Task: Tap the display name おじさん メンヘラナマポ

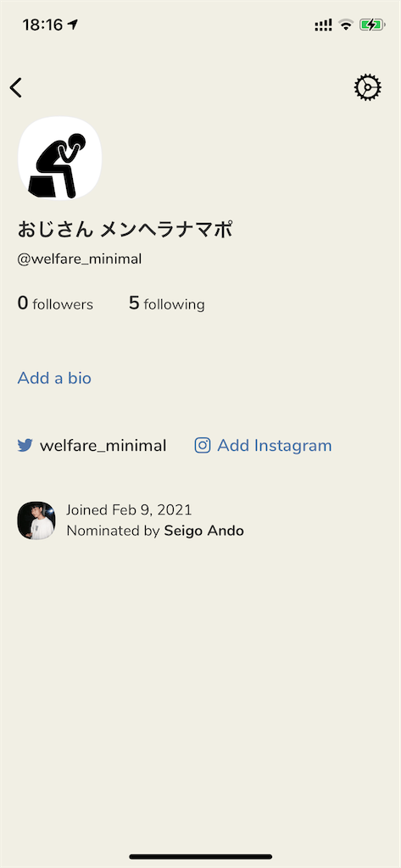Action: [x=125, y=229]
